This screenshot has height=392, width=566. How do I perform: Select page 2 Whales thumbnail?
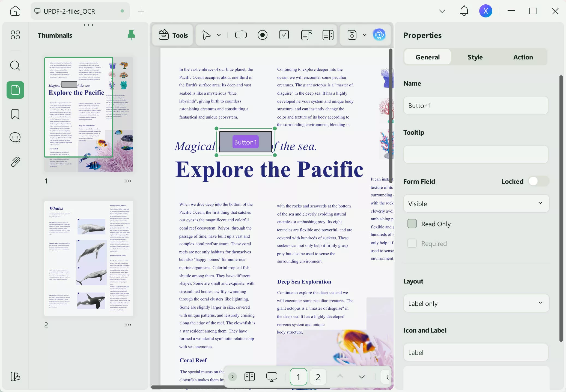pyautogui.click(x=89, y=258)
